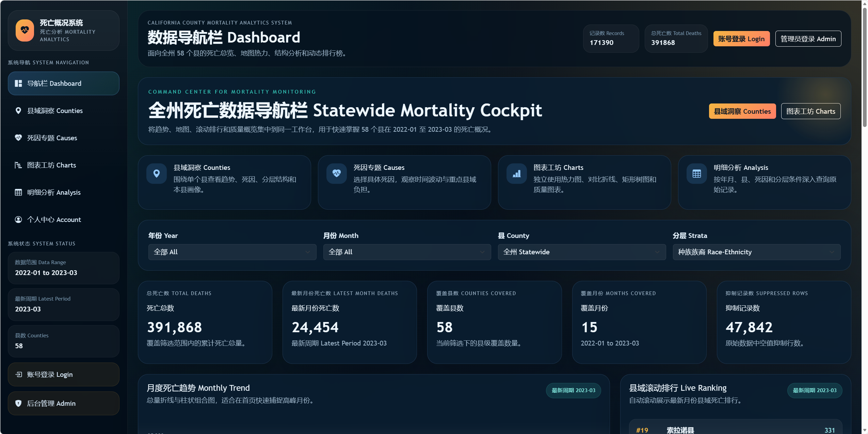The width and height of the screenshot is (868, 434).
Task: Open the 月份 Month dropdown
Action: click(x=407, y=252)
